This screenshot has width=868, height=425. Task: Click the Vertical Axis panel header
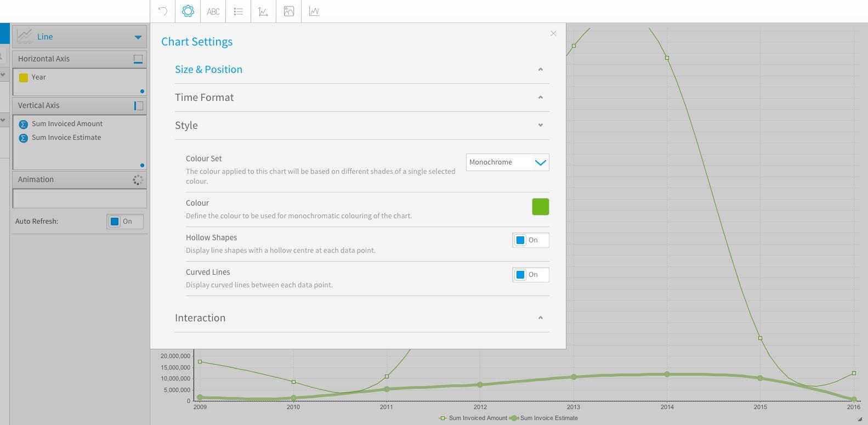[x=80, y=105]
